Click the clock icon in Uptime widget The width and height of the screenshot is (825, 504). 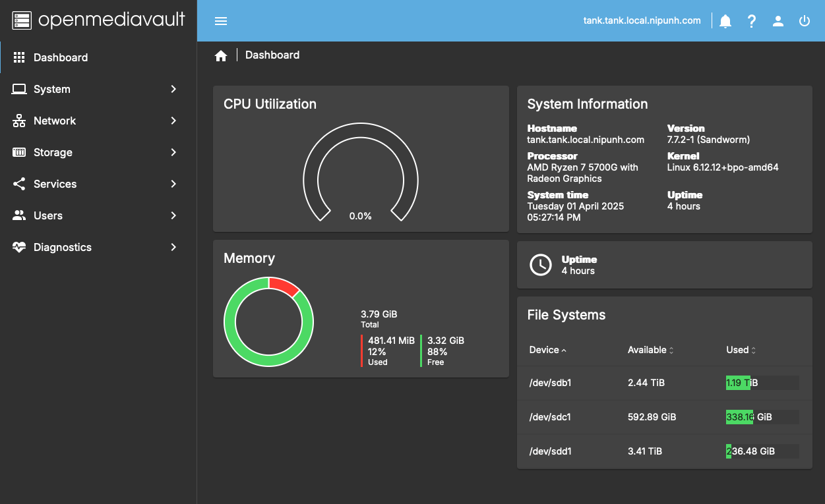pos(541,265)
